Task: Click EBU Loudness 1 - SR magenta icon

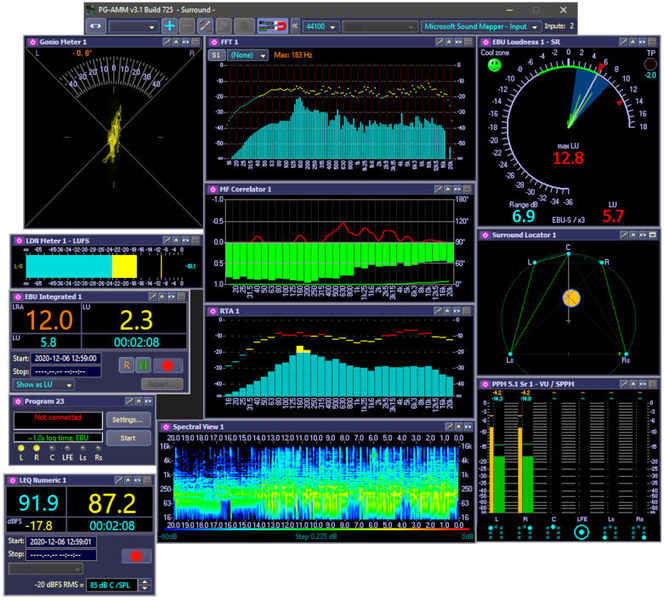Action: (485, 42)
